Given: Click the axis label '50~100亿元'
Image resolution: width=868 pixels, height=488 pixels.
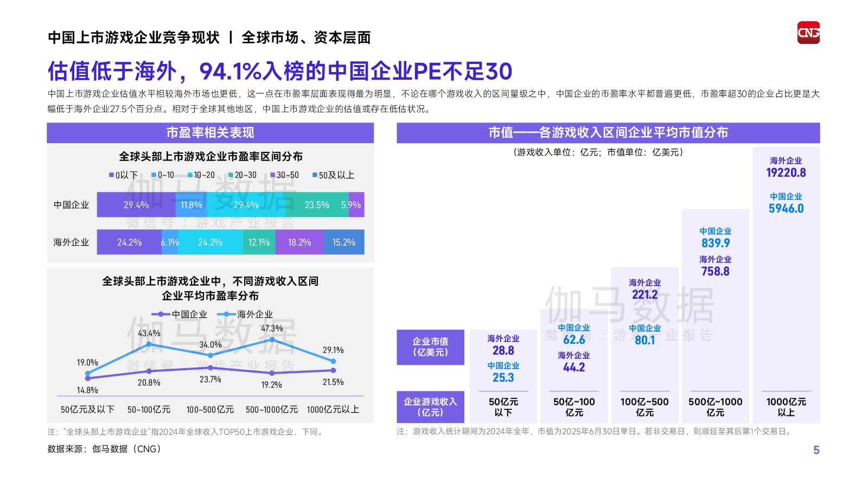Looking at the screenshot, I should pyautogui.click(x=149, y=410).
